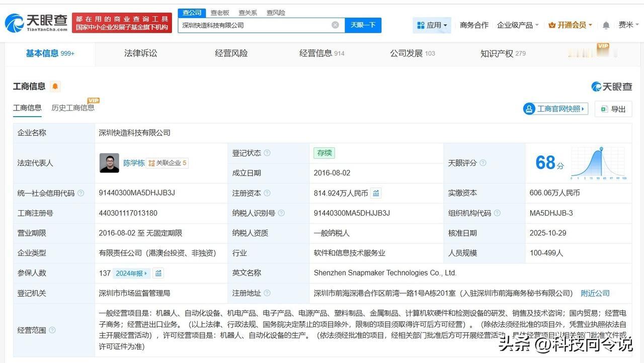Select the 2024年报 annual report selector
This screenshot has height=363, width=644.
(x=131, y=274)
